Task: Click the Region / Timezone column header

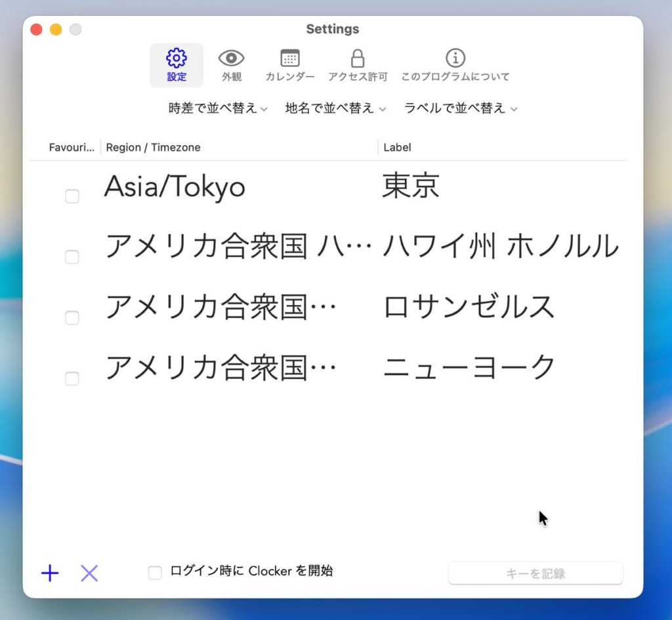Action: coord(154,148)
